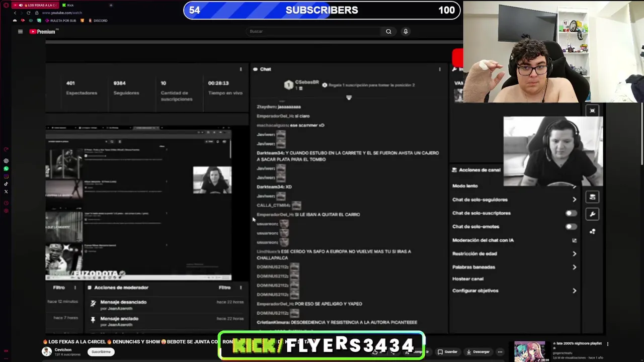Click Cantidad de suscripciones stat
The image size is (644, 362).
tap(176, 92)
